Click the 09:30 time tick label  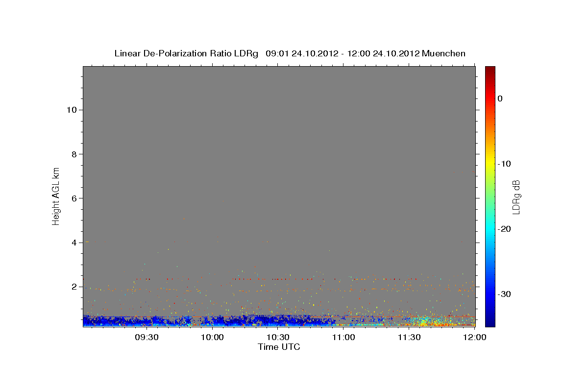point(147,337)
